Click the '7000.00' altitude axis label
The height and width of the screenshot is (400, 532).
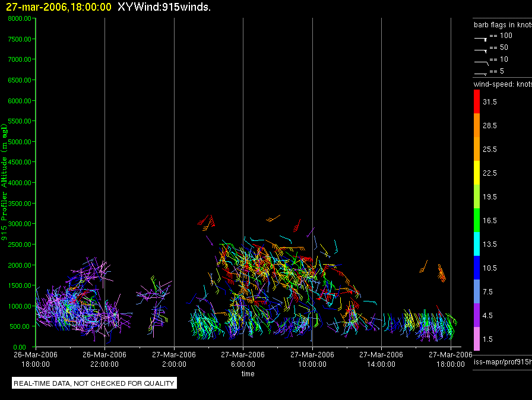point(20,59)
